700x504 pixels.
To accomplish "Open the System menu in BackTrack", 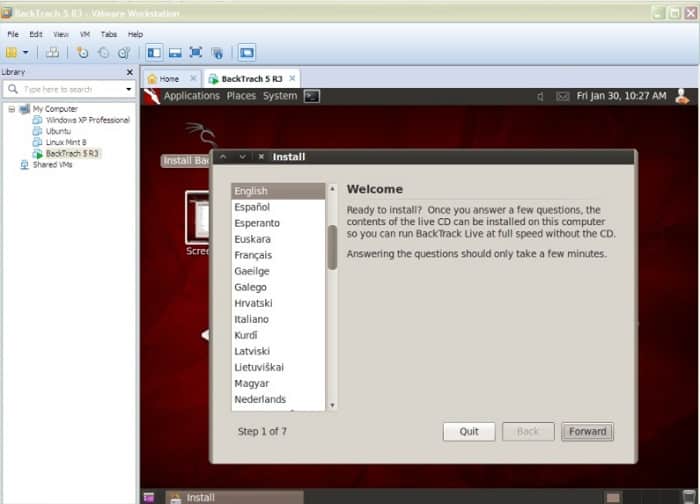I will click(x=280, y=96).
